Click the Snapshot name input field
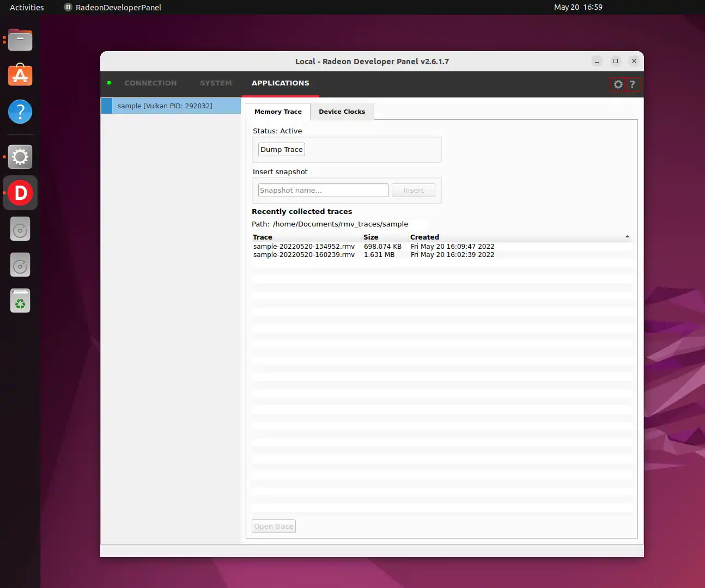The width and height of the screenshot is (705, 588). [x=323, y=191]
